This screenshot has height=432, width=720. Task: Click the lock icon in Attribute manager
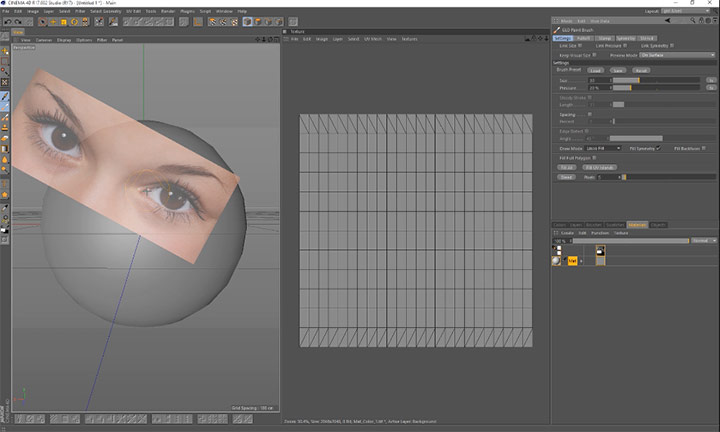pyautogui.click(x=701, y=20)
